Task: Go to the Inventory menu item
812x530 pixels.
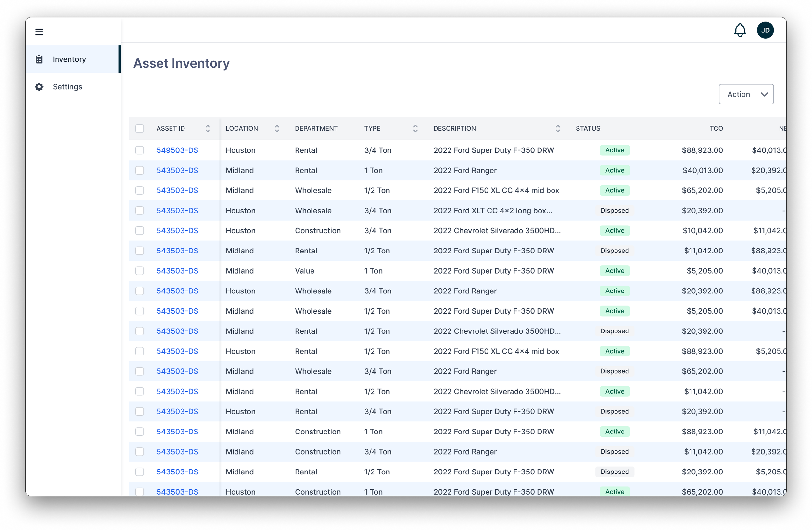Action: [69, 59]
